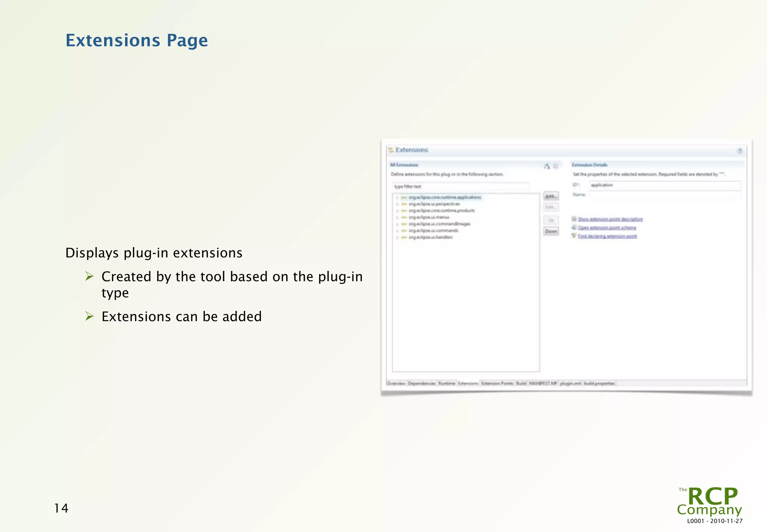Open the MANIFEST.MF tab
767x532 pixels.
(x=543, y=383)
